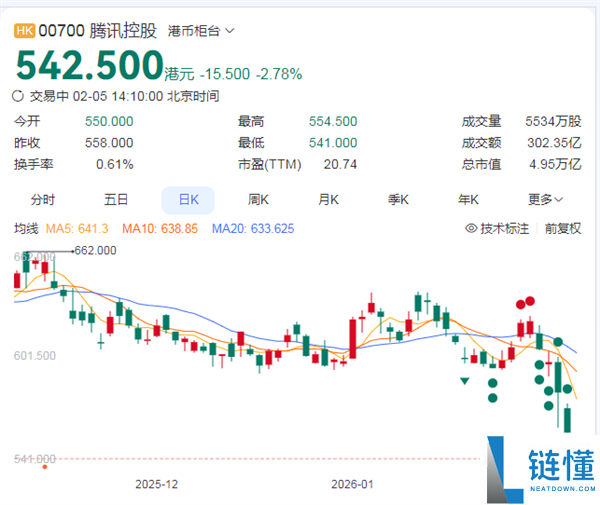Screen dimensions: 600x505
Task: Click the current price 542.500
Action: (x=90, y=65)
